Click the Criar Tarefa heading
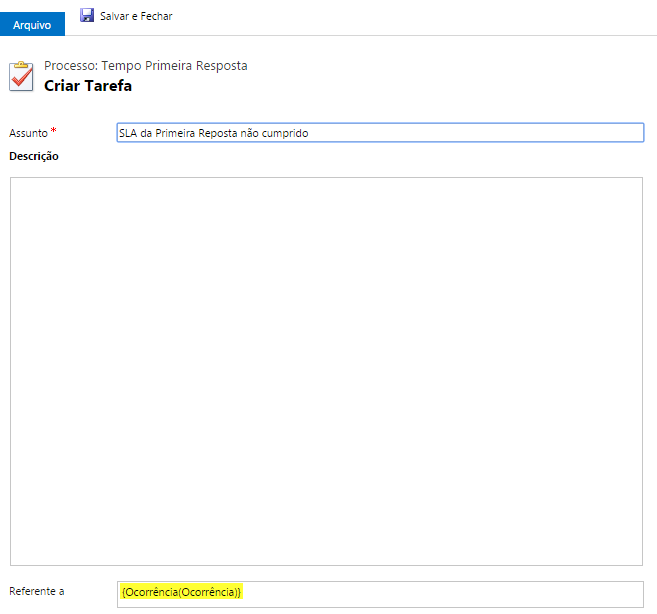Screen dimensions: 657x614 point(88,86)
